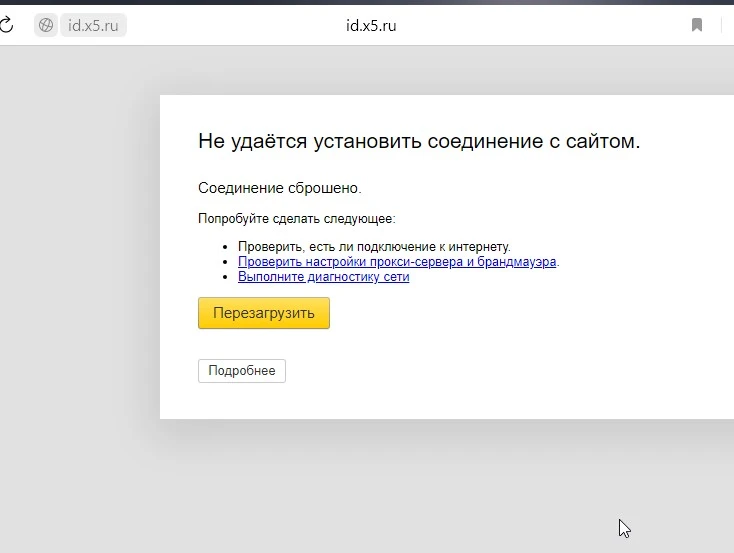Open proxy and firewall settings link
Viewport: 734px width, 553px height.
[397, 261]
